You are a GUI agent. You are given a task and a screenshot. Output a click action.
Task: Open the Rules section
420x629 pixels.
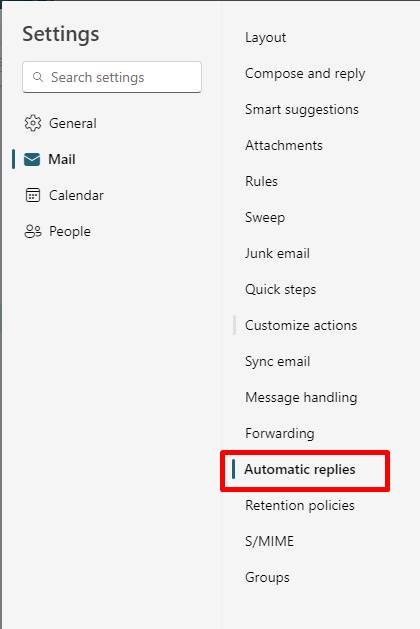tap(261, 181)
